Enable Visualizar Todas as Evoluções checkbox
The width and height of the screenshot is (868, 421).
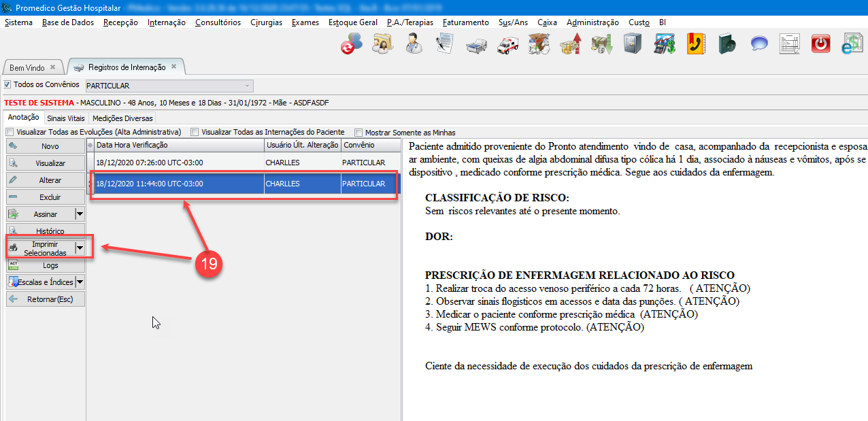pos(10,132)
